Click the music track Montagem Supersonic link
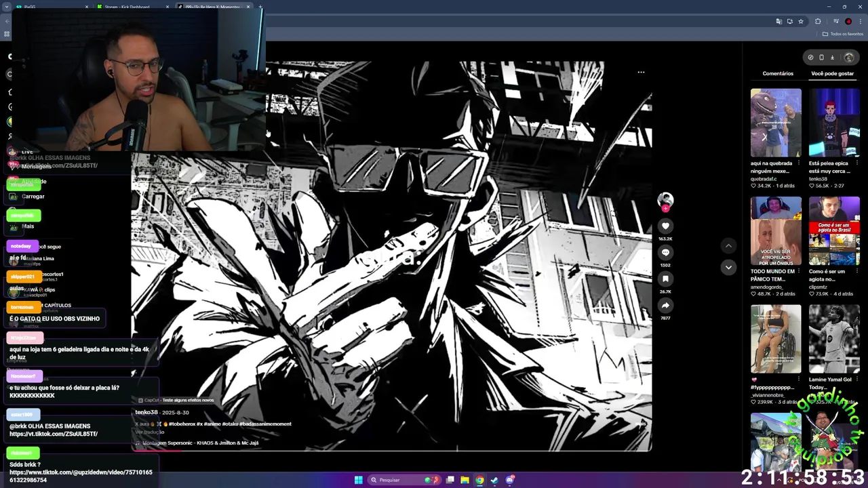Viewport: 868px width, 488px height. (x=197, y=443)
